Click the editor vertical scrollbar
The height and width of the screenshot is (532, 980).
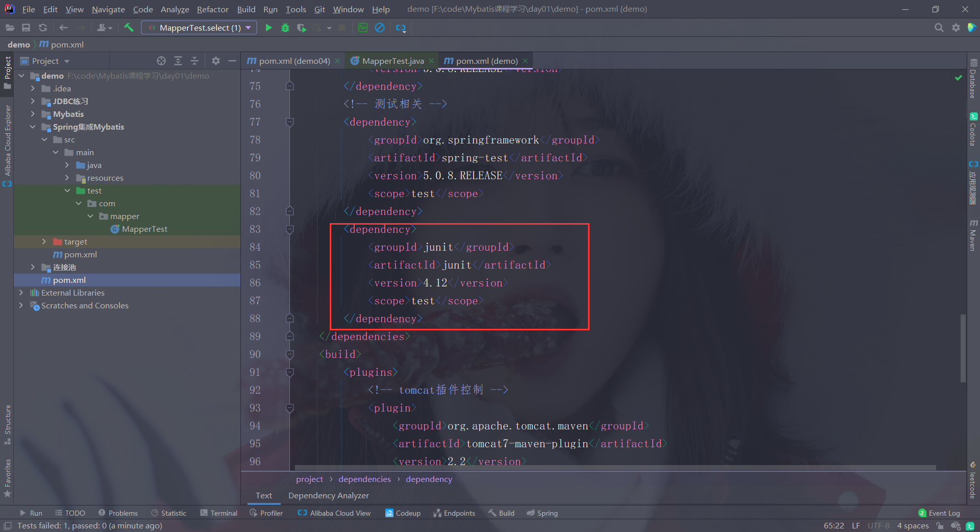coord(963,348)
